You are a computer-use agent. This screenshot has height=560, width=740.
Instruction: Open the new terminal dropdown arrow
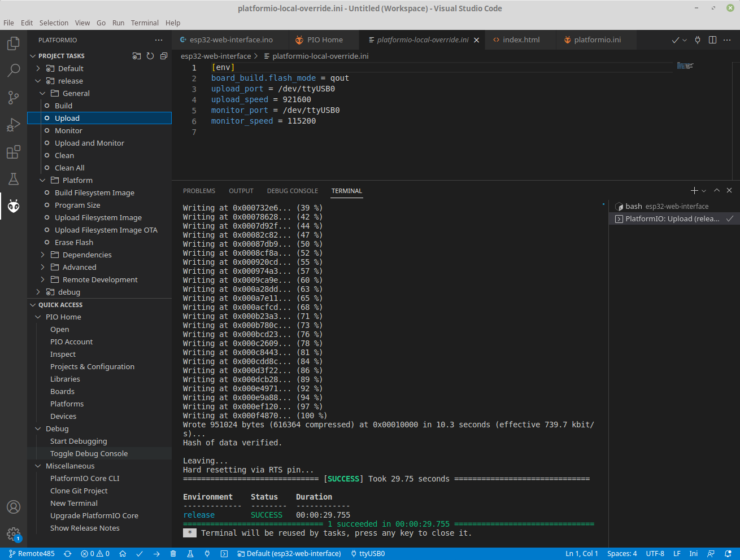tap(704, 191)
